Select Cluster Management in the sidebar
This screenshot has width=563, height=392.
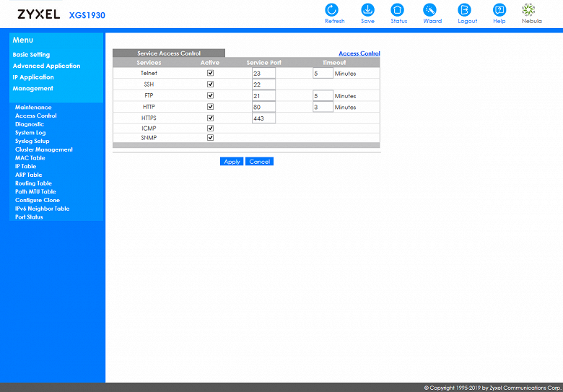43,149
